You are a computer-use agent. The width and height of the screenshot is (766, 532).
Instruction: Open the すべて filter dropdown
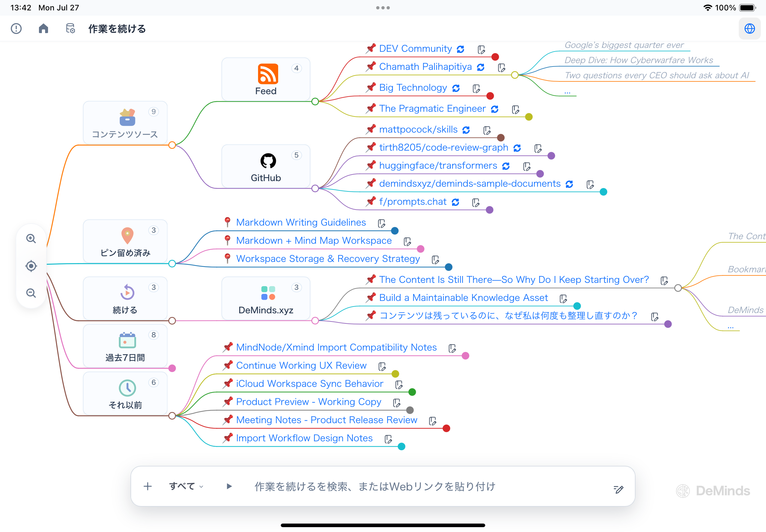(186, 486)
